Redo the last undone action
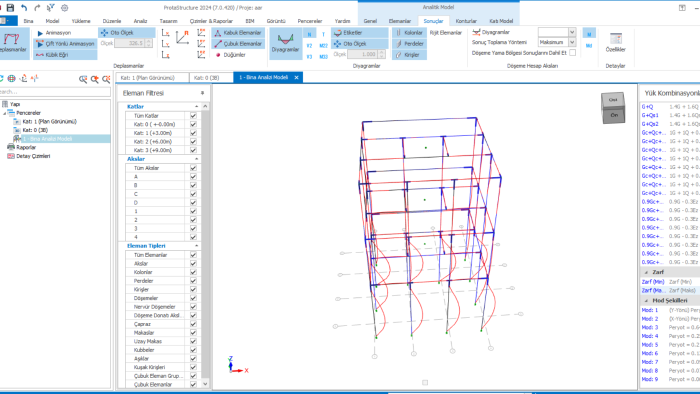This screenshot has height=394, width=700. (38, 8)
